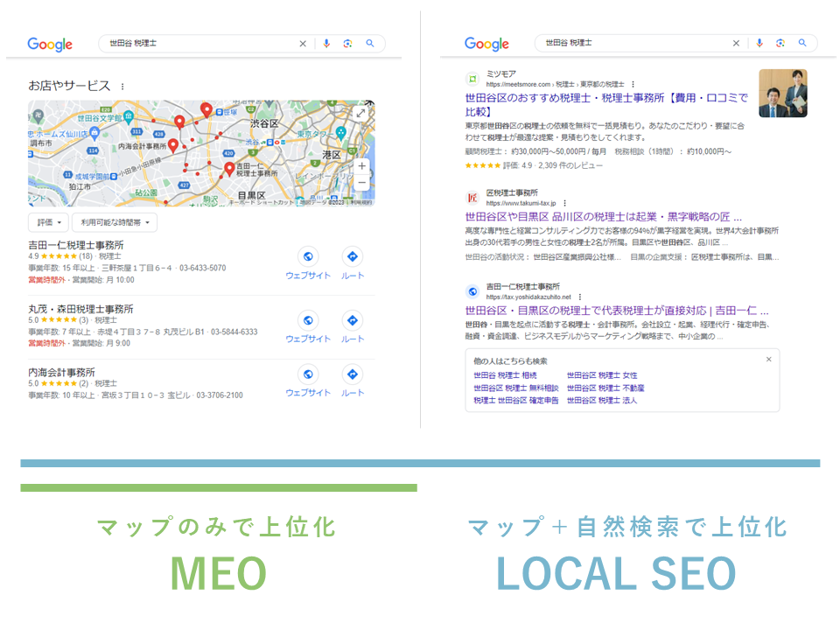This screenshot has width=840, height=630.
Task: Click the 匠税理士事務所 site favicon
Action: 472,199
